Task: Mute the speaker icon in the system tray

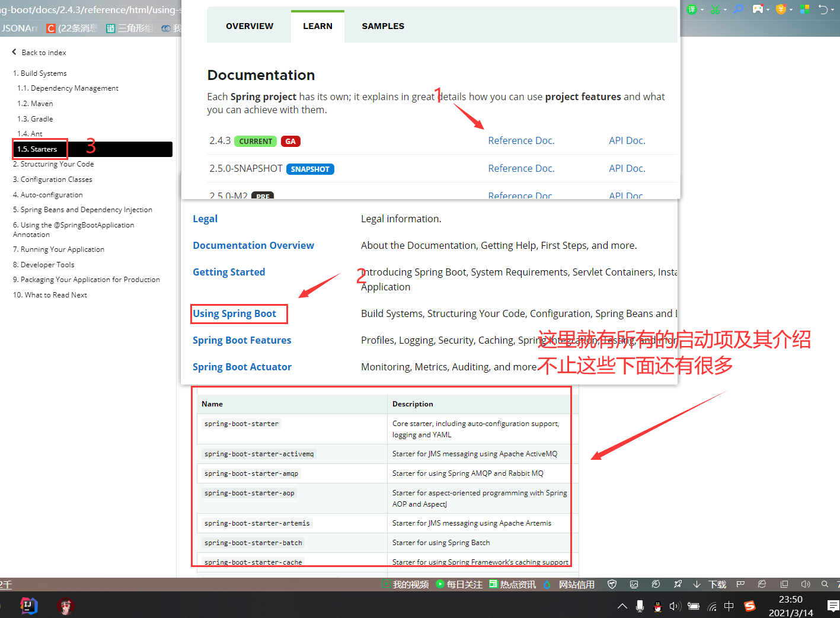Action: tap(675, 606)
